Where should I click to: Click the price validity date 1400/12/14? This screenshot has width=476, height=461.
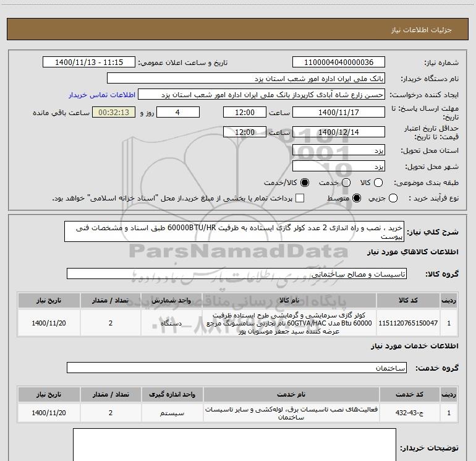point(339,132)
